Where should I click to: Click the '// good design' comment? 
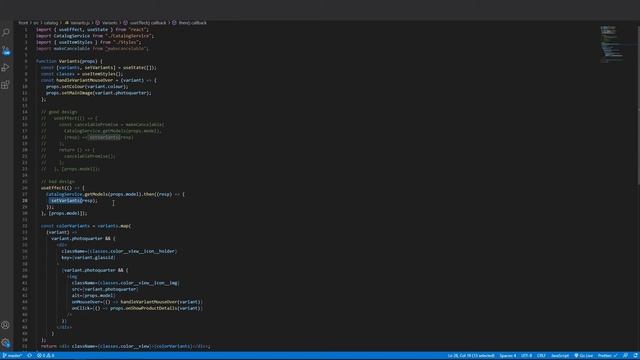(x=59, y=112)
